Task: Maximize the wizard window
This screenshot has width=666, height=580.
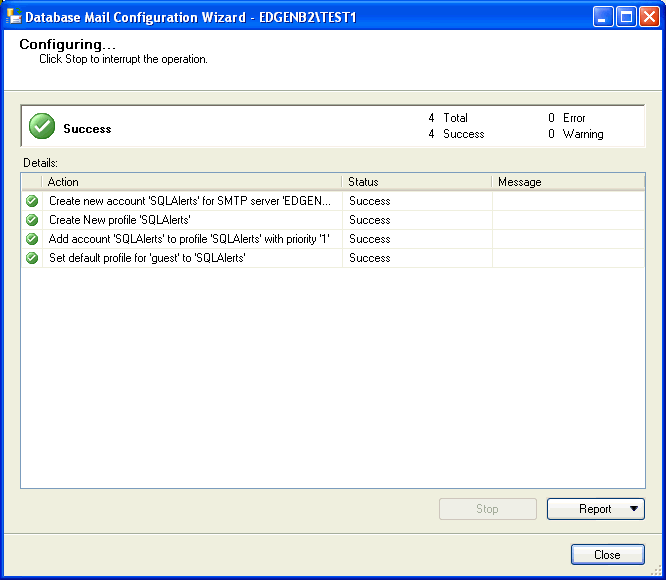Action: [626, 16]
